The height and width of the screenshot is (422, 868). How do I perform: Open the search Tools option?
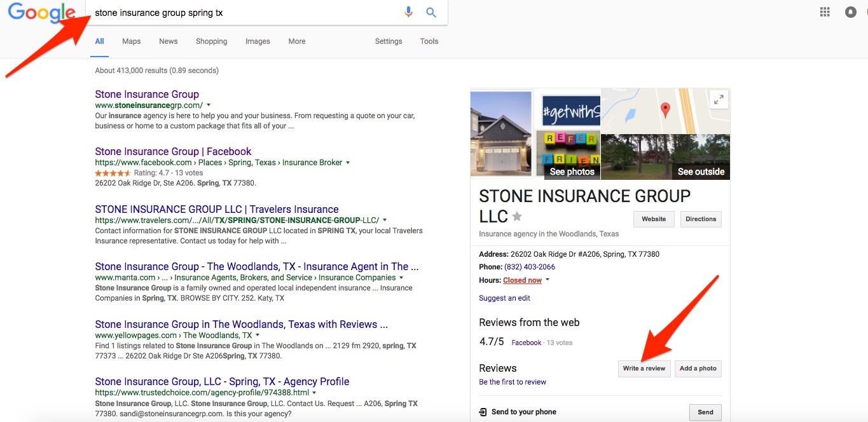429,41
